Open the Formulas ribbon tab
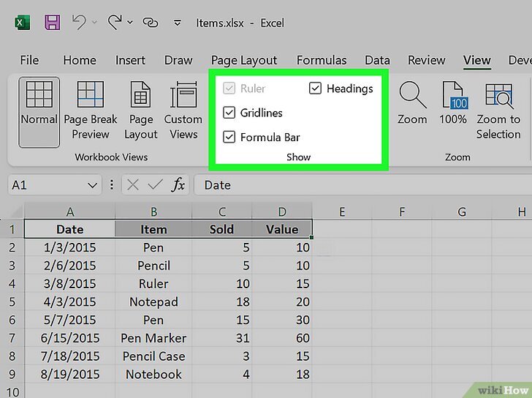The width and height of the screenshot is (532, 398). (321, 60)
